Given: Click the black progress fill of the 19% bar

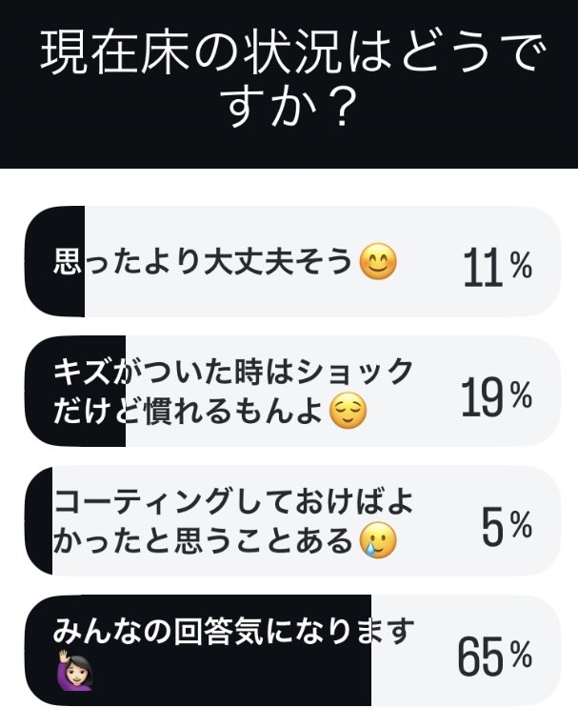Looking at the screenshot, I should (x=74, y=391).
